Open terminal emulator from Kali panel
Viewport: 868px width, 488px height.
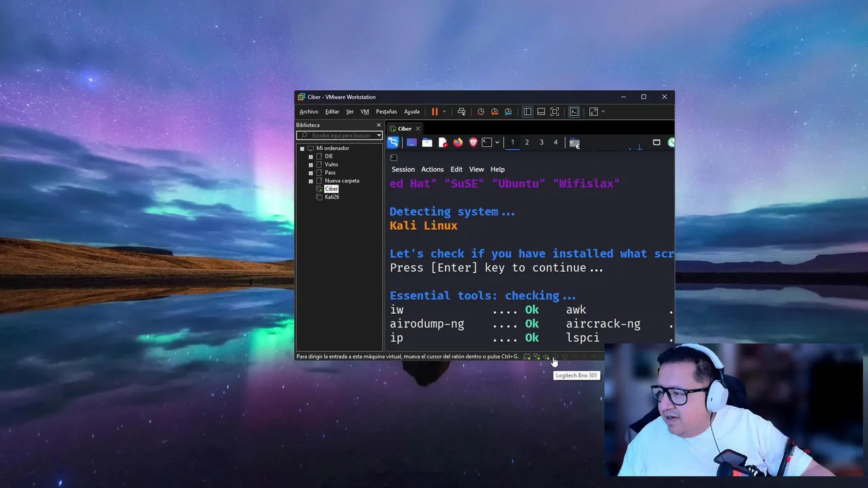(486, 142)
